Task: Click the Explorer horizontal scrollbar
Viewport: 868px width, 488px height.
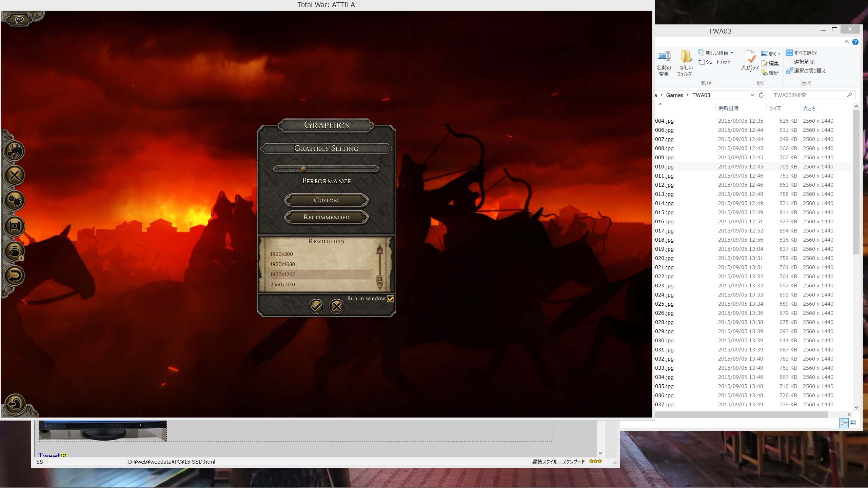Action: [741, 414]
